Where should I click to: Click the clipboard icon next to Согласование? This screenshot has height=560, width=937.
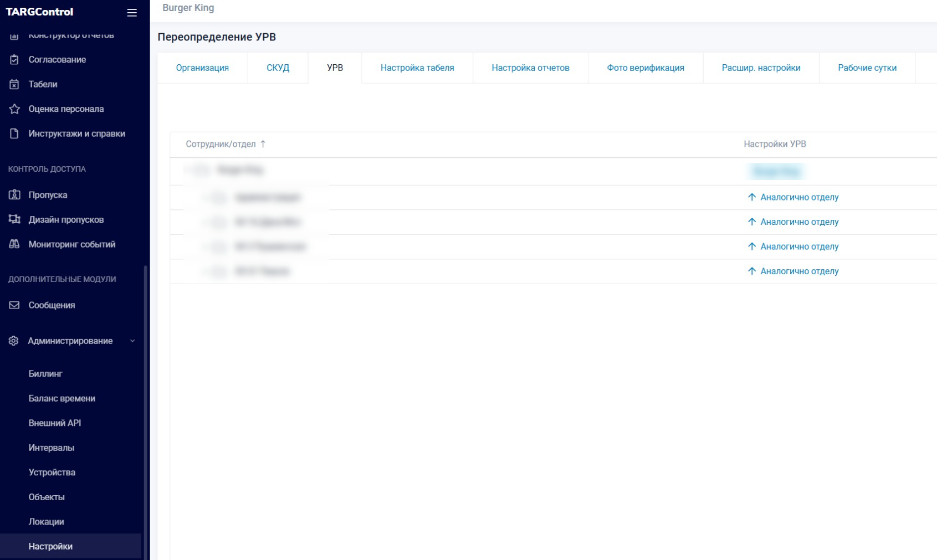coord(14,59)
